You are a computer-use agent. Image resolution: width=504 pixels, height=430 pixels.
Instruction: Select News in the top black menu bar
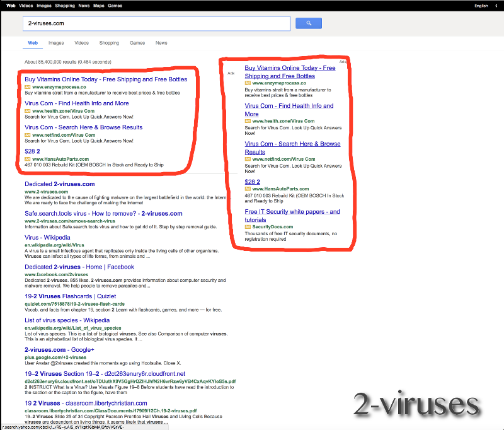84,5
